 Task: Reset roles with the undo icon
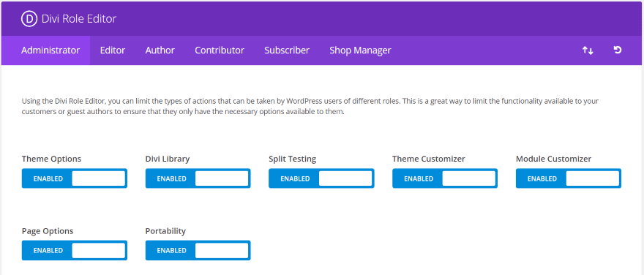618,50
